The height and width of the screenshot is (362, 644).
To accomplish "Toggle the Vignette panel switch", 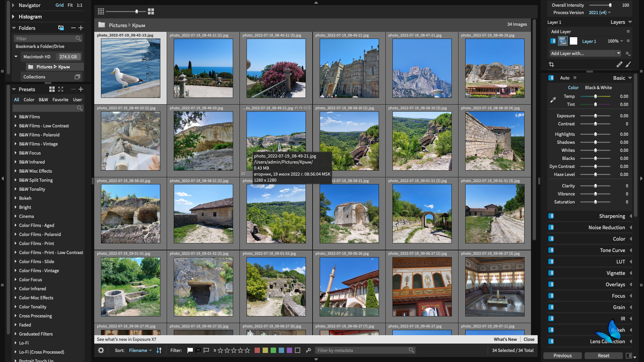I will (551, 273).
